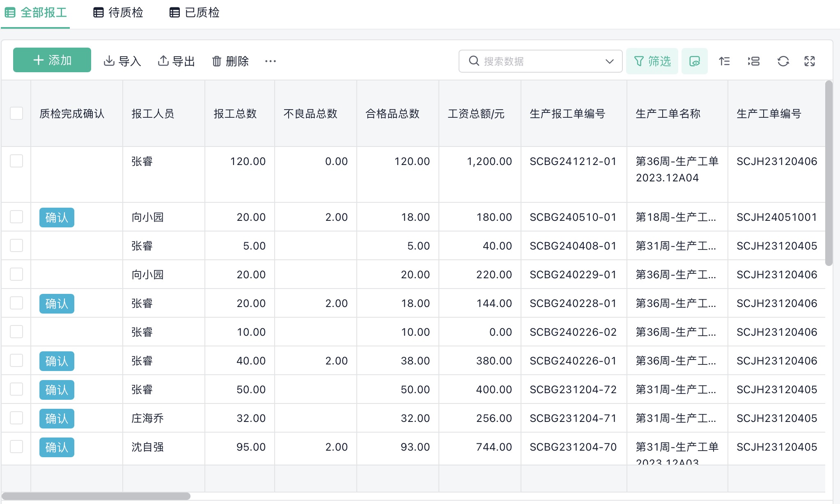Open the row height list icon

(754, 61)
